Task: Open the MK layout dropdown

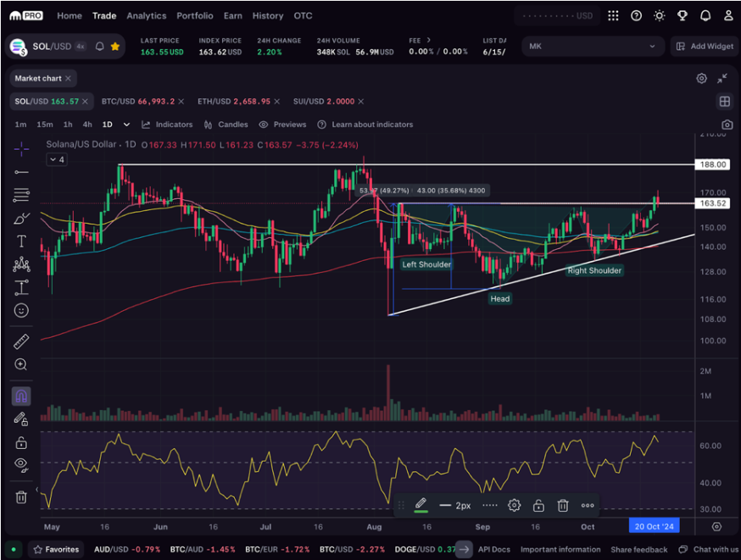Action: tap(592, 47)
